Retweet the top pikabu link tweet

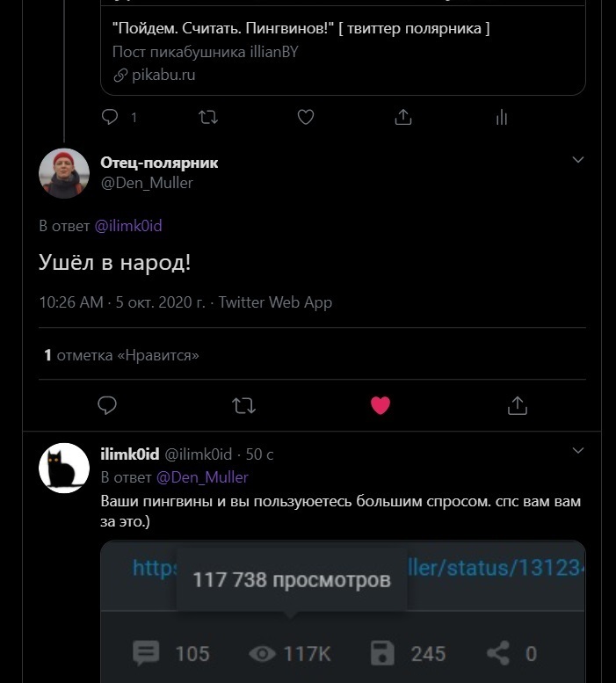208,117
